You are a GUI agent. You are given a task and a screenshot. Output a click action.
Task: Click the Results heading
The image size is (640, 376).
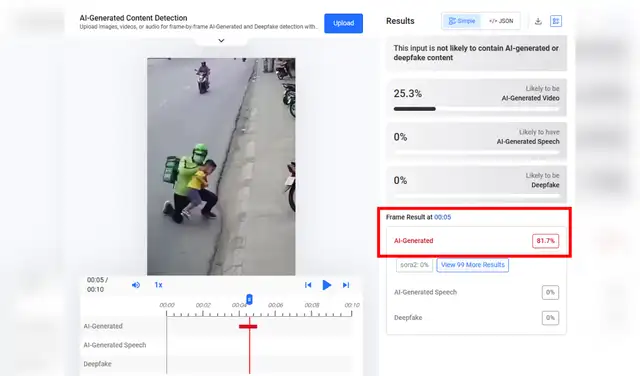pyautogui.click(x=400, y=21)
